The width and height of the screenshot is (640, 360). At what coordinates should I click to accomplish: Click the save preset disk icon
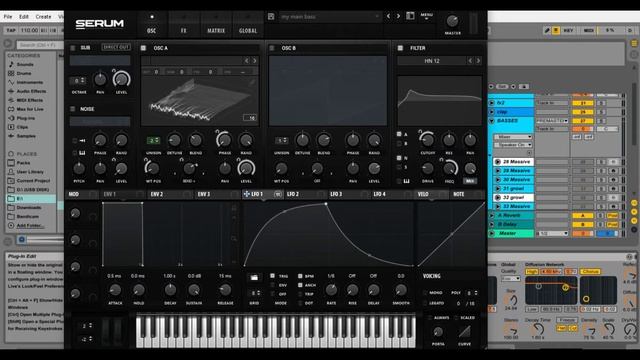(x=271, y=16)
